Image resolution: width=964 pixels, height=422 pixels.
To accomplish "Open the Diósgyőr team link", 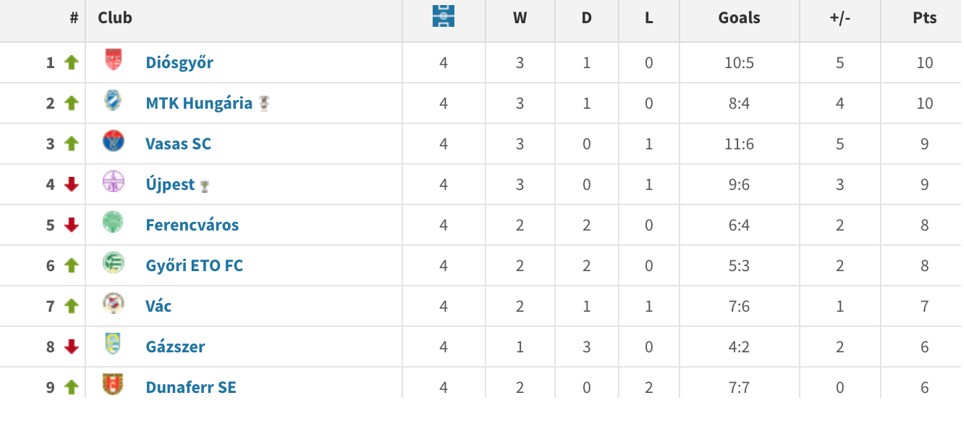I will [179, 62].
